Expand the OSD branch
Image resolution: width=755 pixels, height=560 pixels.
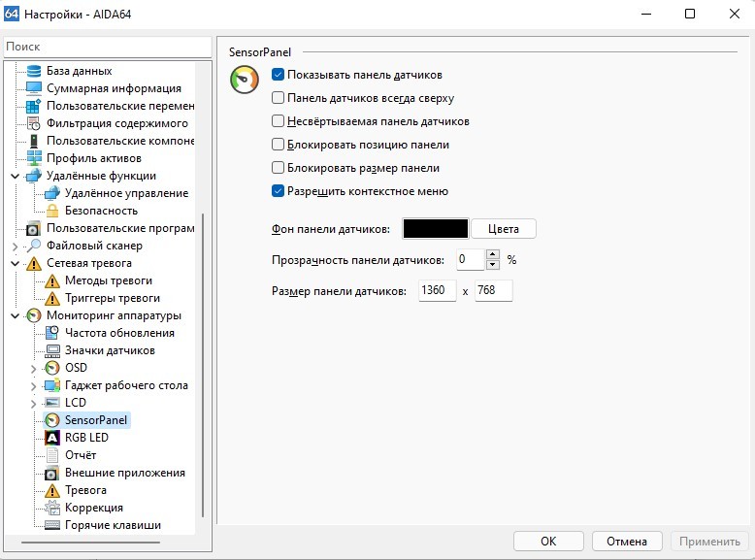33,369
